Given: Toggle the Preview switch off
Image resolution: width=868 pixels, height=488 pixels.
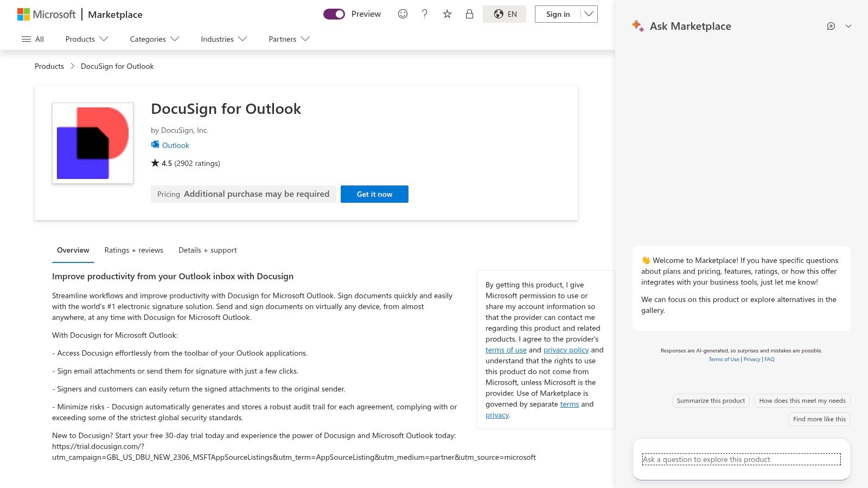Looking at the screenshot, I should pyautogui.click(x=334, y=14).
